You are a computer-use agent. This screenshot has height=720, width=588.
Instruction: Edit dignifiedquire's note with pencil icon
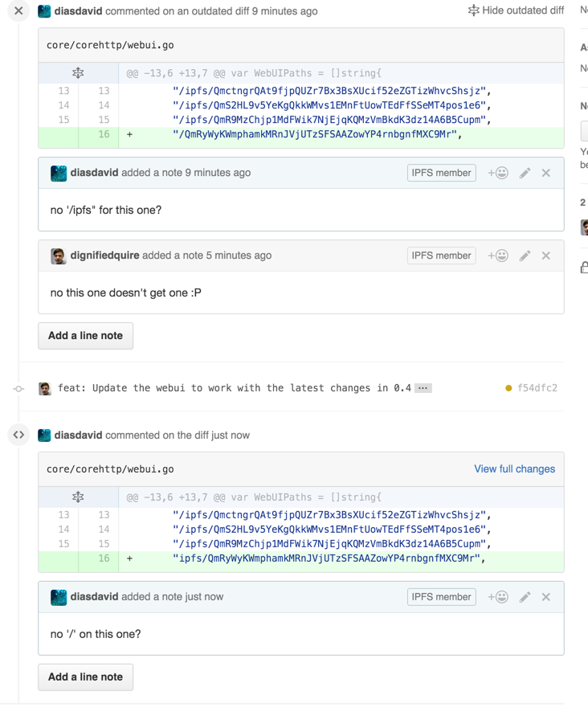[x=525, y=256]
